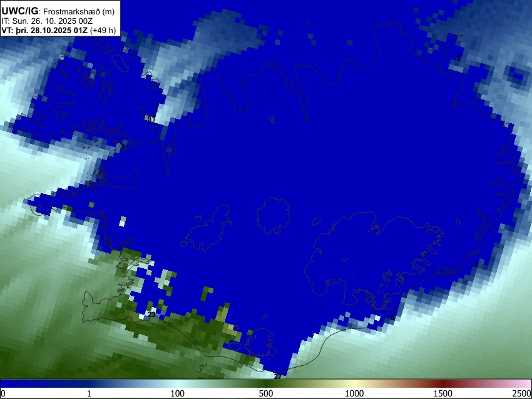
Task: Click the '2500' label on the color scale
Action: tap(522, 393)
